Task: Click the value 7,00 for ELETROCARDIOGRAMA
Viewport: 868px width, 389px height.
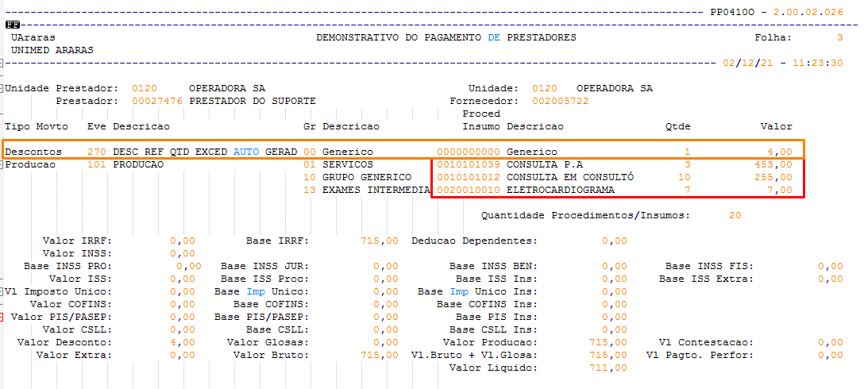Action: pos(779,190)
